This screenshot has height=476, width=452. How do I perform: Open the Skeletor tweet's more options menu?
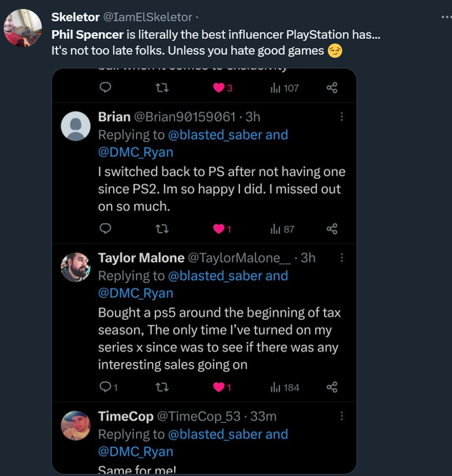446,17
